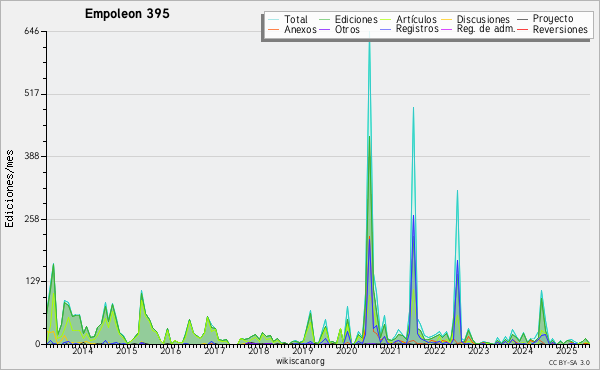Click the purple line swatch beside Otros
The image size is (600, 370).
pyautogui.click(x=324, y=29)
